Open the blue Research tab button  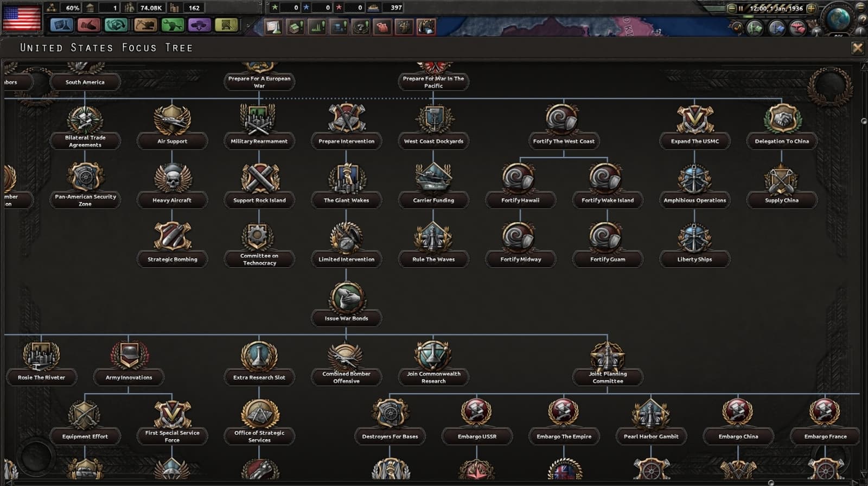tap(61, 25)
